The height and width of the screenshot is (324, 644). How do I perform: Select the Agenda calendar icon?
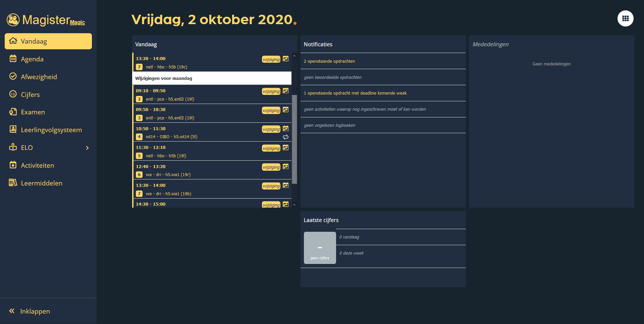pos(13,59)
